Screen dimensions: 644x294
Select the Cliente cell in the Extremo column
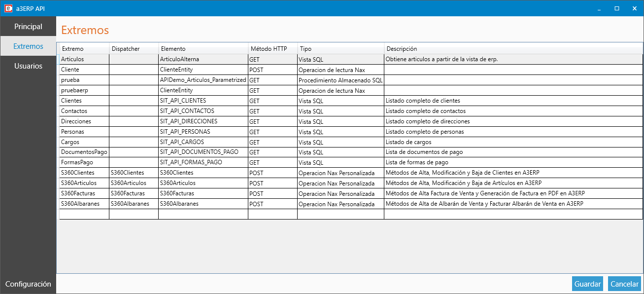[x=84, y=70]
